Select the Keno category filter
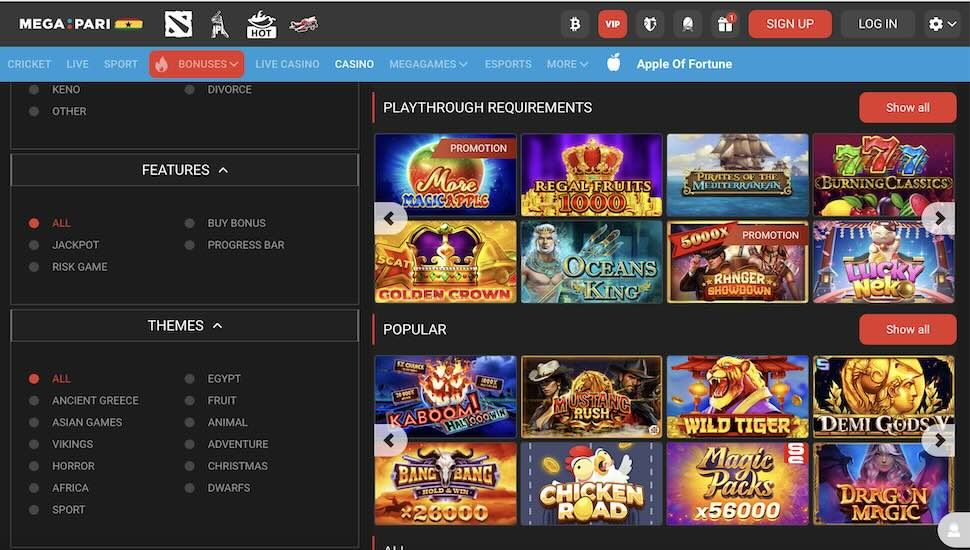The image size is (970, 550). pyautogui.click(x=54, y=90)
